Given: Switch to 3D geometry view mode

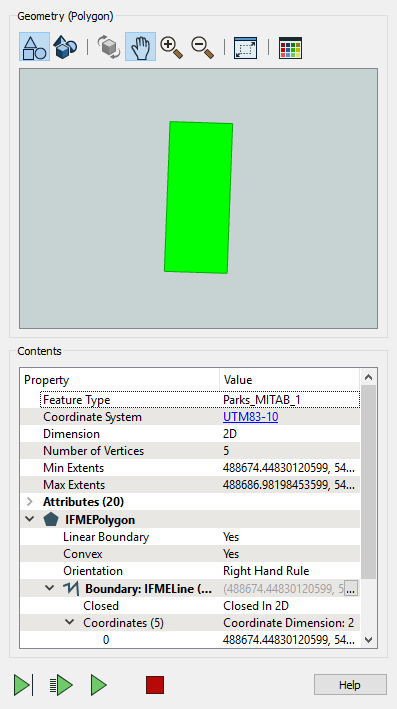Looking at the screenshot, I should click(65, 47).
